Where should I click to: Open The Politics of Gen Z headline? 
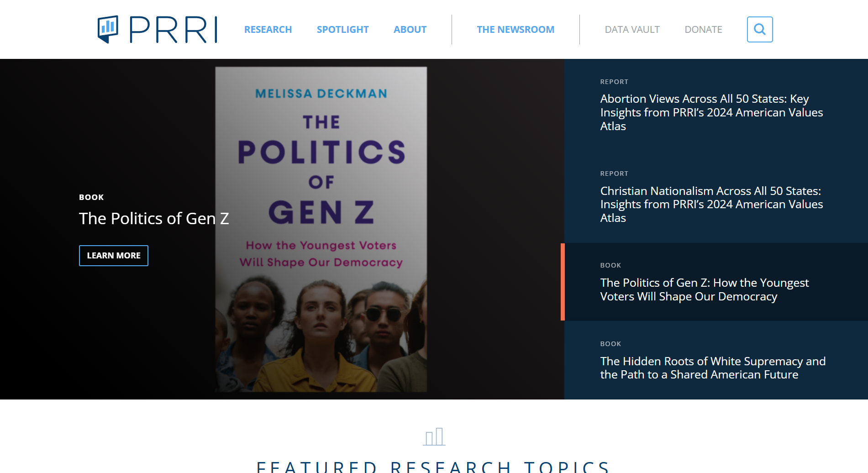pyautogui.click(x=154, y=219)
